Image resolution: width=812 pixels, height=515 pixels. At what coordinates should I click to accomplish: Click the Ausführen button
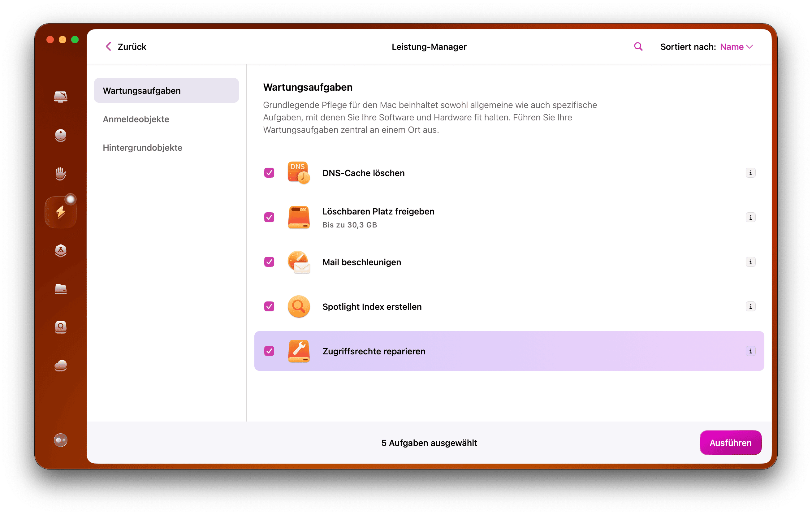[x=730, y=443]
